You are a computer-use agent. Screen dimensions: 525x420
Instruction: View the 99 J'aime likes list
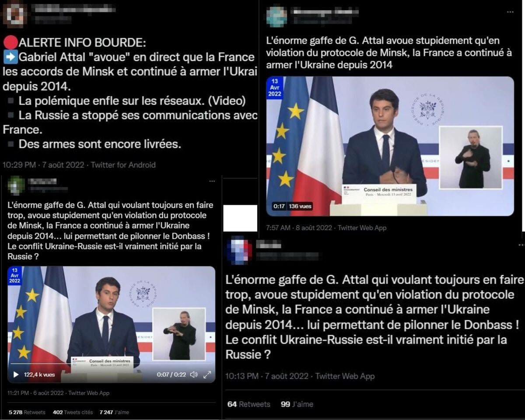click(297, 404)
